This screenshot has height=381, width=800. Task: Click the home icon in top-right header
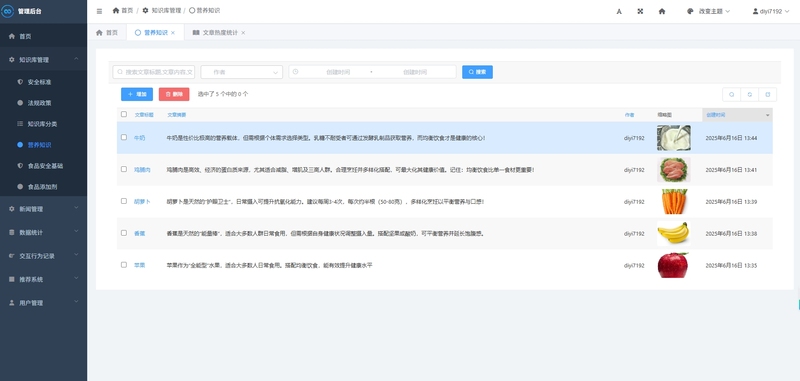coord(662,11)
